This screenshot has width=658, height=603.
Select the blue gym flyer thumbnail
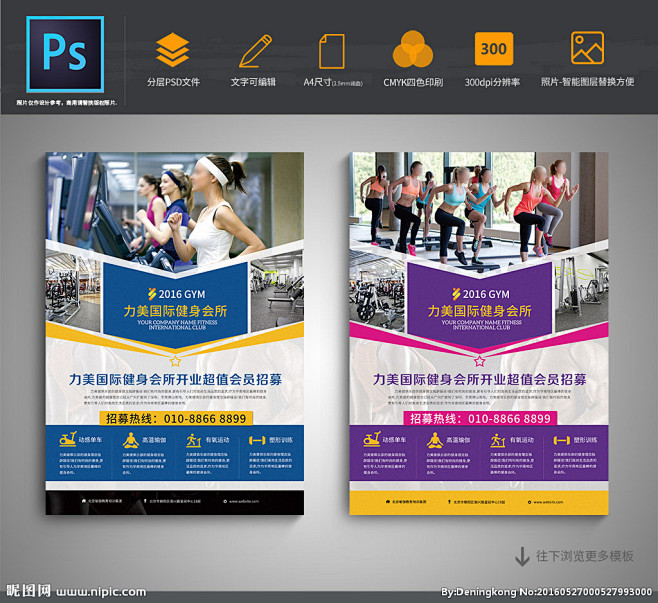pos(175,332)
